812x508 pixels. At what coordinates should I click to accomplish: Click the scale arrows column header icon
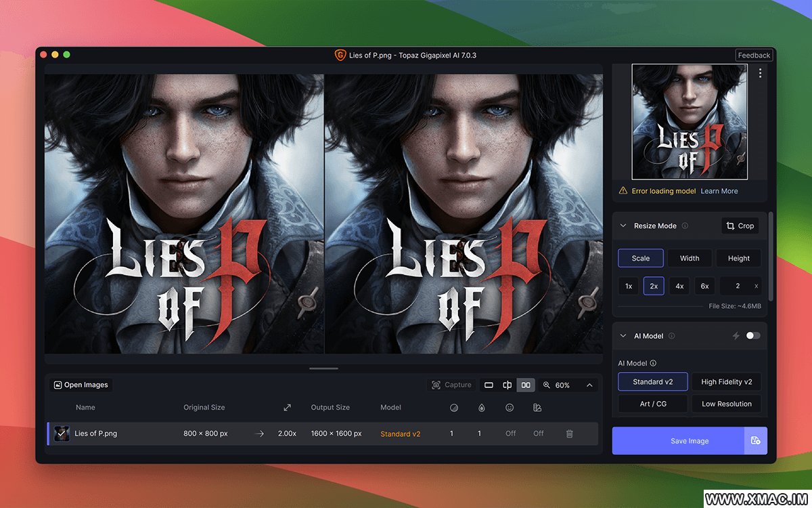coord(287,408)
